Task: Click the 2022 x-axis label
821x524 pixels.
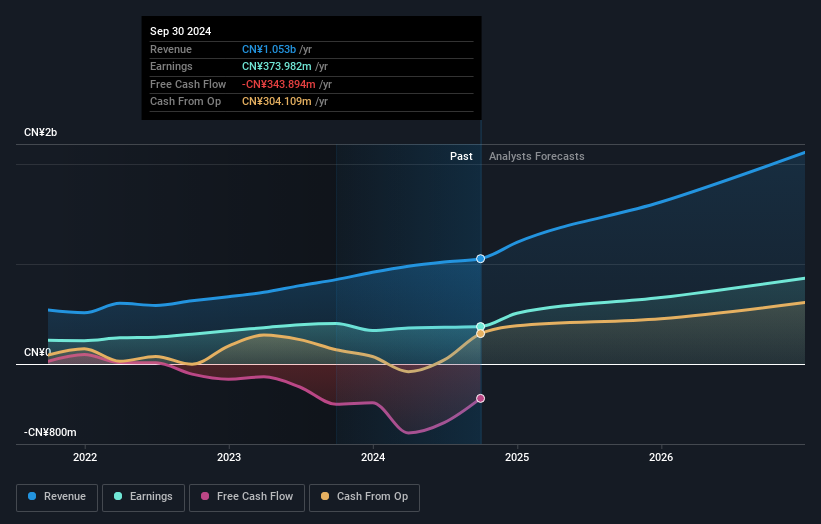Action: click(x=85, y=457)
